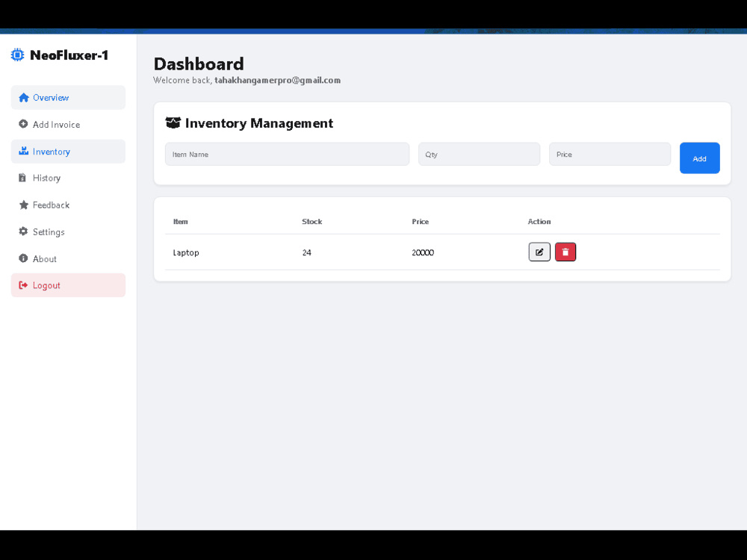Image resolution: width=747 pixels, height=560 pixels.
Task: Open the Feedback section
Action: coord(68,205)
